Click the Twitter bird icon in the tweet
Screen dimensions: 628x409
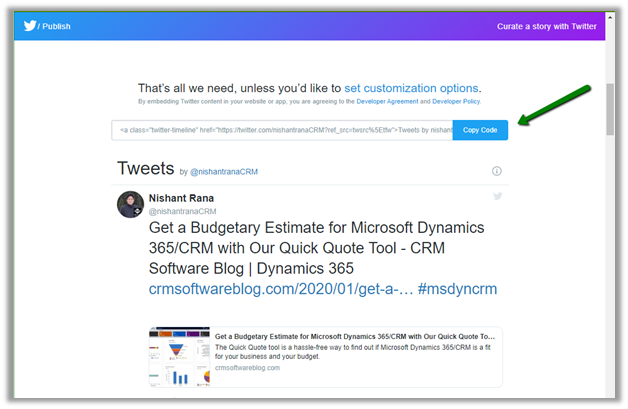497,196
